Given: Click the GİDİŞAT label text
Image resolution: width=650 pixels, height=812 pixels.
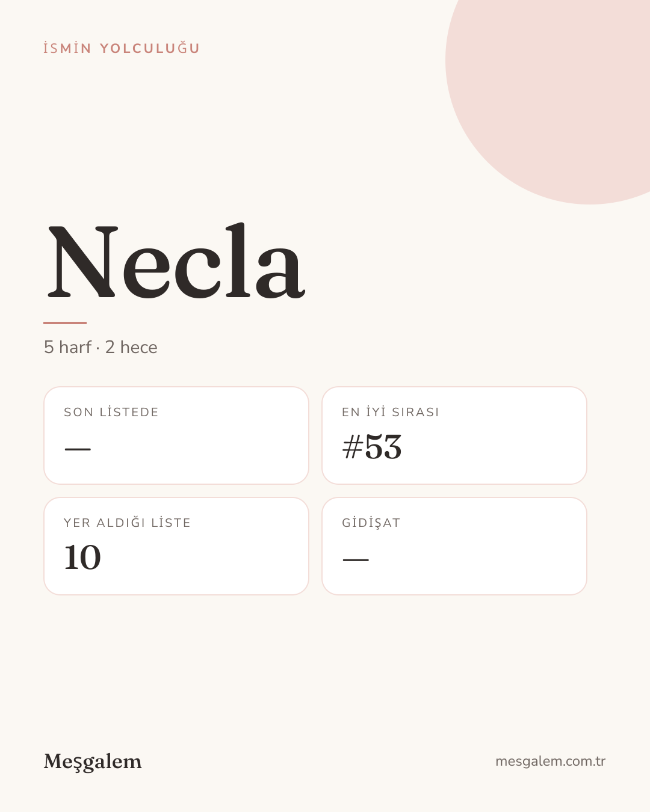Looking at the screenshot, I should [371, 523].
